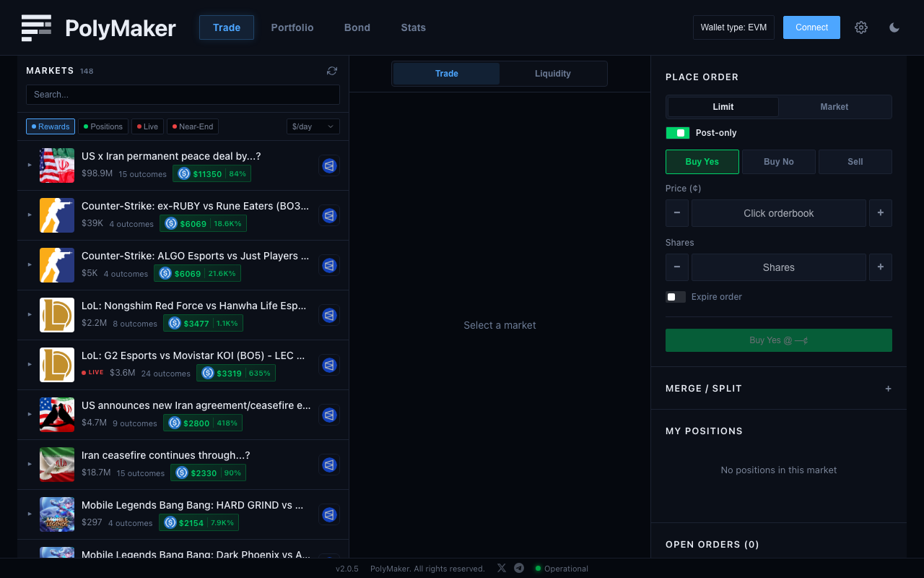This screenshot has height=578, width=924.
Task: Increase price with plus button
Action: click(x=881, y=213)
